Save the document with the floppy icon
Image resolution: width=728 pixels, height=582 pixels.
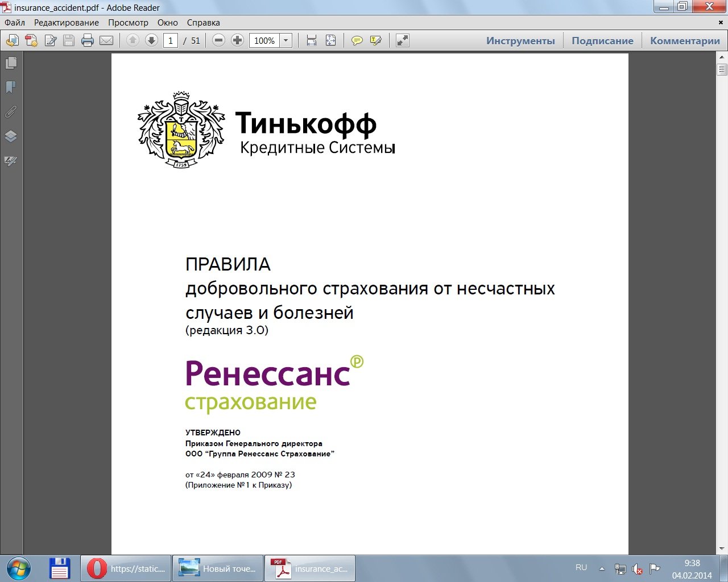point(69,40)
